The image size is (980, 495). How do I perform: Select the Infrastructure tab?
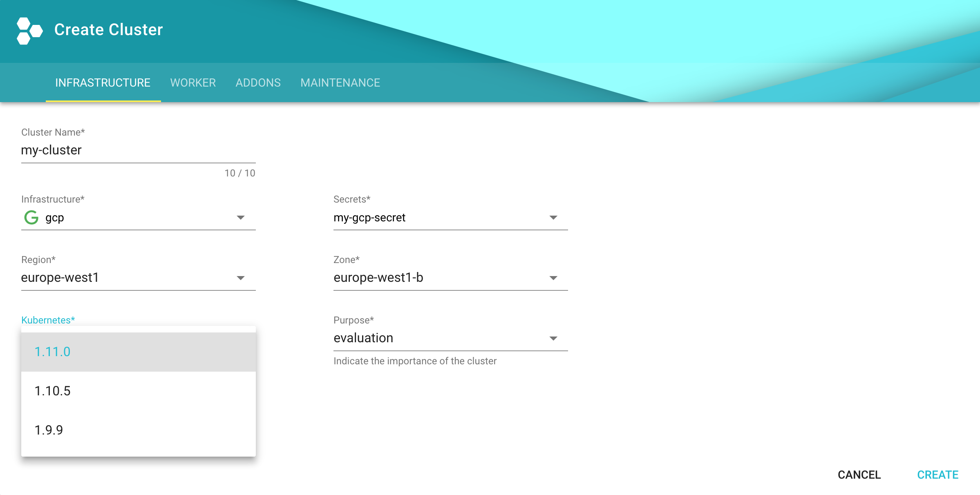tap(103, 83)
